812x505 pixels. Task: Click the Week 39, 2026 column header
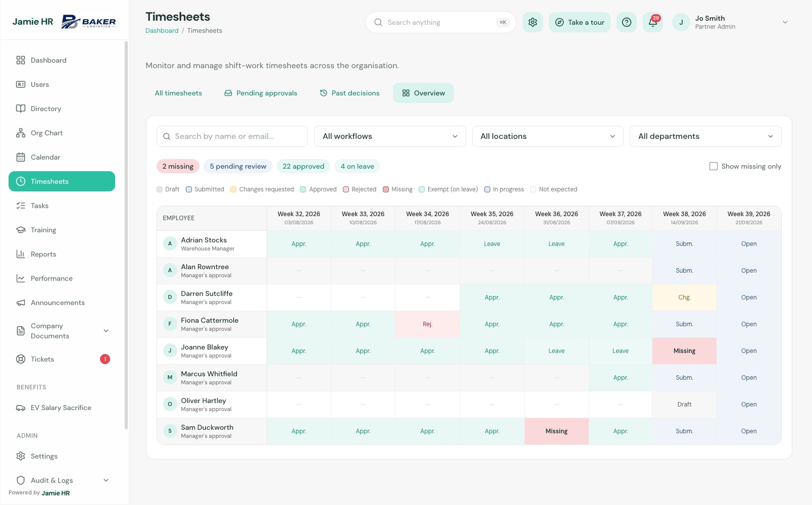point(749,218)
